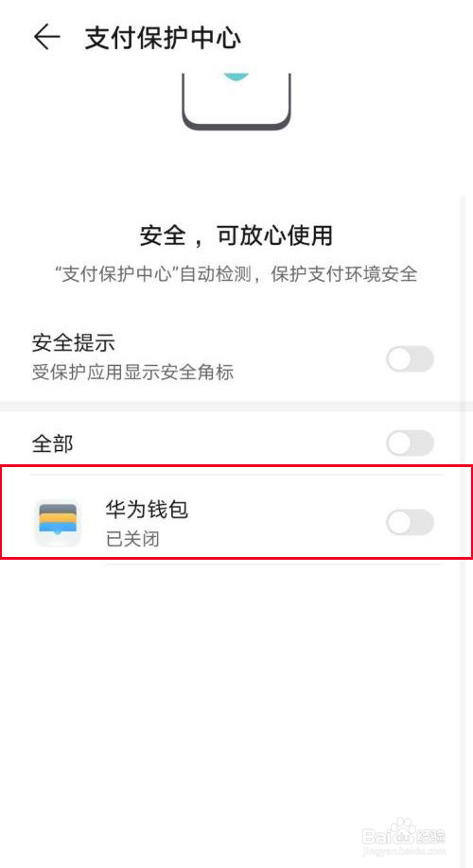Open the 华为钱包 app name entry
The width and height of the screenshot is (473, 868).
(x=147, y=510)
